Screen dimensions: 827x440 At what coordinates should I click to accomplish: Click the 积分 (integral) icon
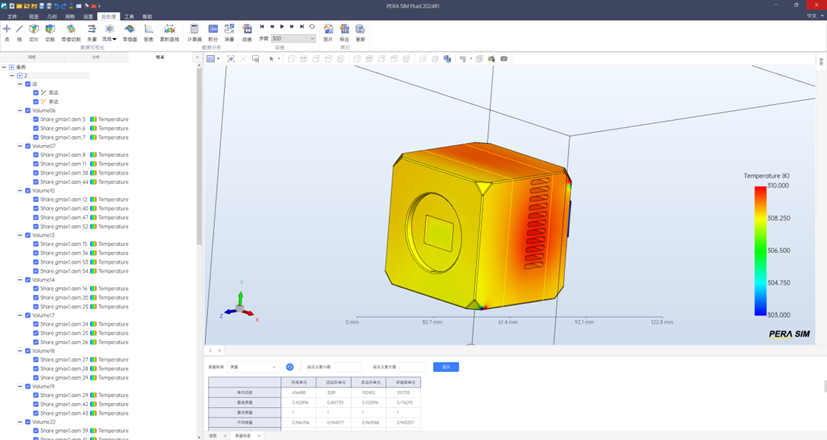[x=212, y=31]
